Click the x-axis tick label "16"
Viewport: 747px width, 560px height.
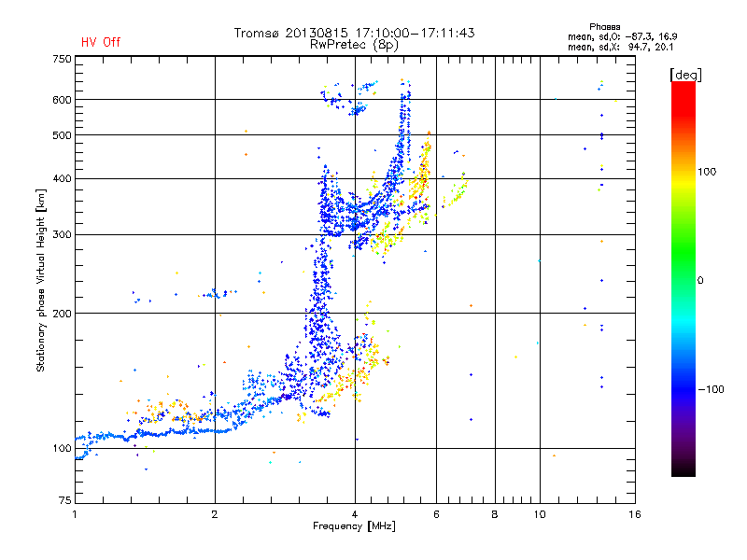tap(635, 514)
